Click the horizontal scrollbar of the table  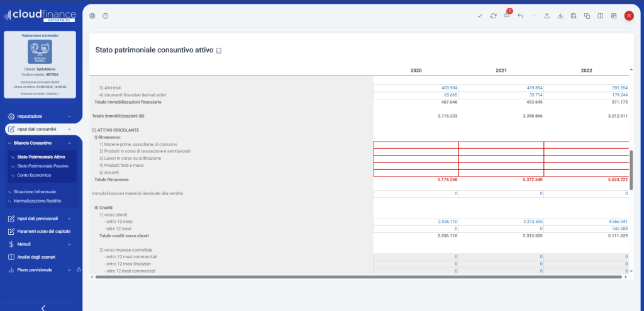point(358,277)
